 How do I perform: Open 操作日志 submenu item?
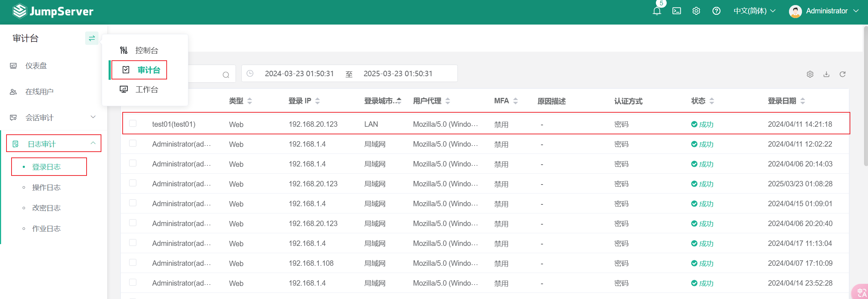[x=47, y=187]
